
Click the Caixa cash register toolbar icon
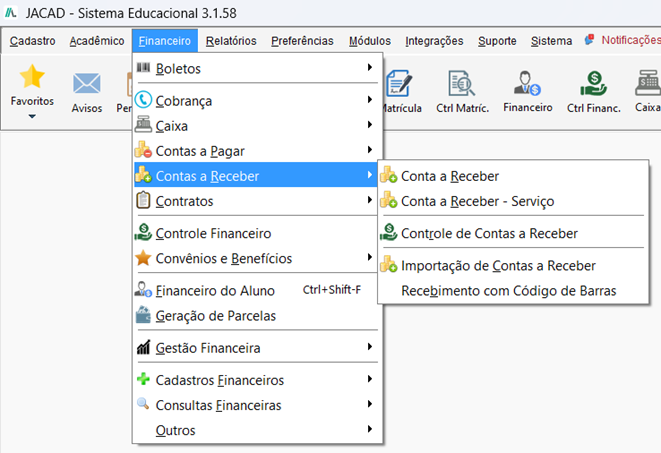(x=648, y=83)
